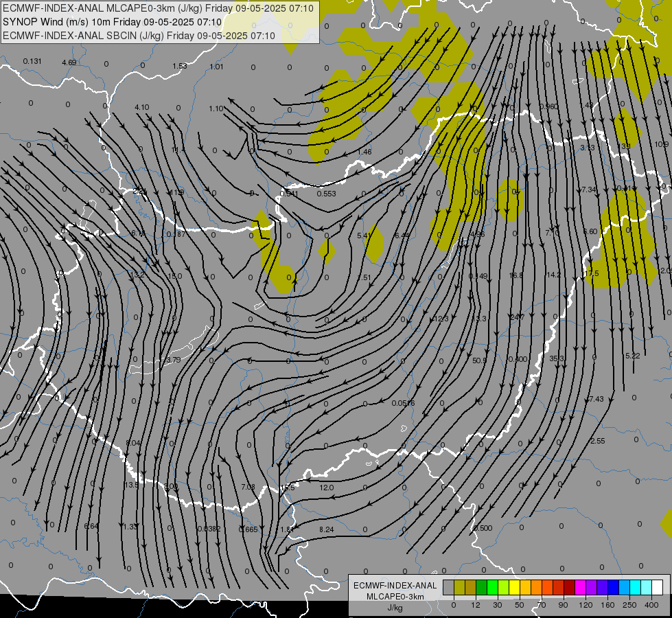
Task: Click the header line 'ECMWF-INDEX-ANAL MLCAPE0-3km (J/kg)'
Action: pos(158,8)
